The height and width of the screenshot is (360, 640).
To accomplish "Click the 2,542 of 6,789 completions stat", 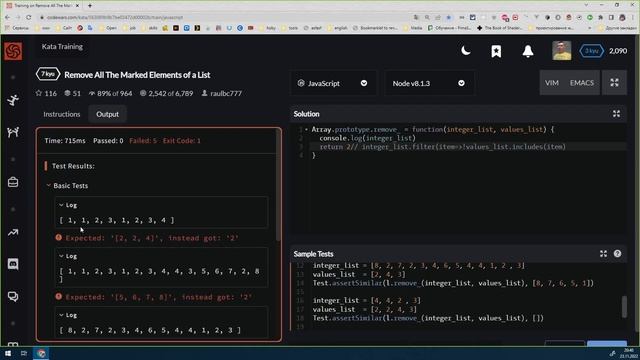I will pos(166,93).
